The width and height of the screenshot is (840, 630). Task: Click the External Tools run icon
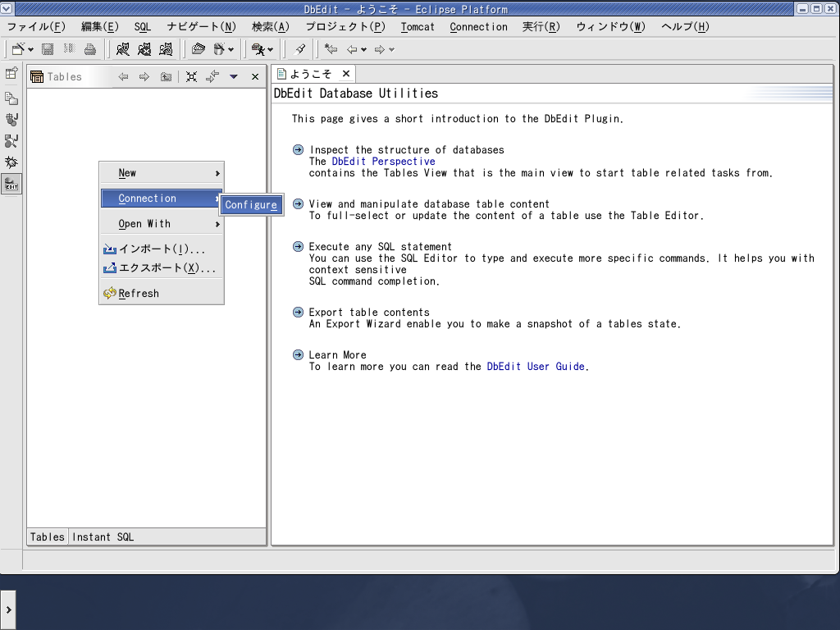[258, 49]
